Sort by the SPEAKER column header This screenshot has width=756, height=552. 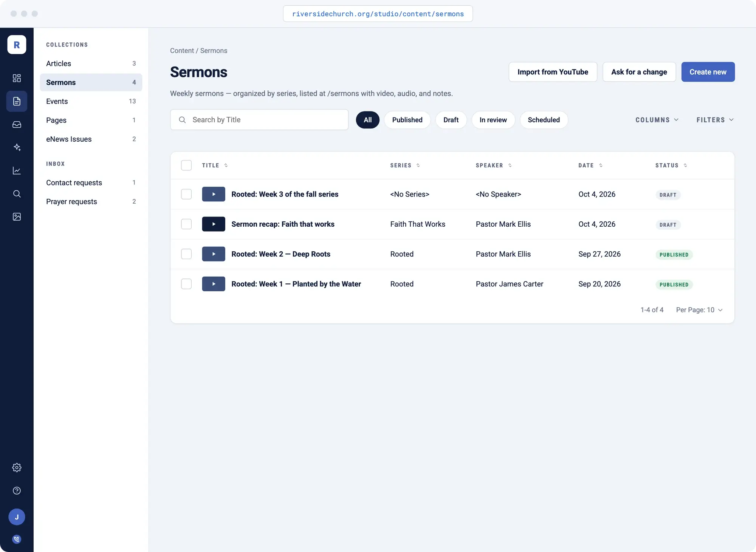pyautogui.click(x=494, y=165)
